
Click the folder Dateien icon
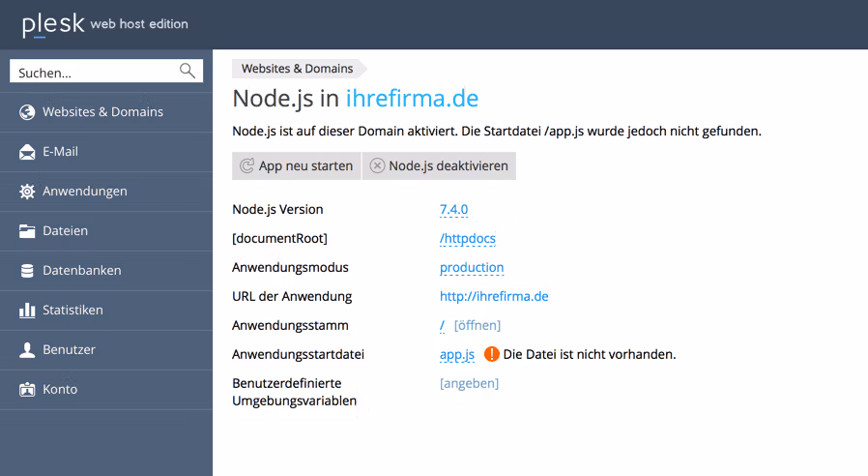(27, 231)
